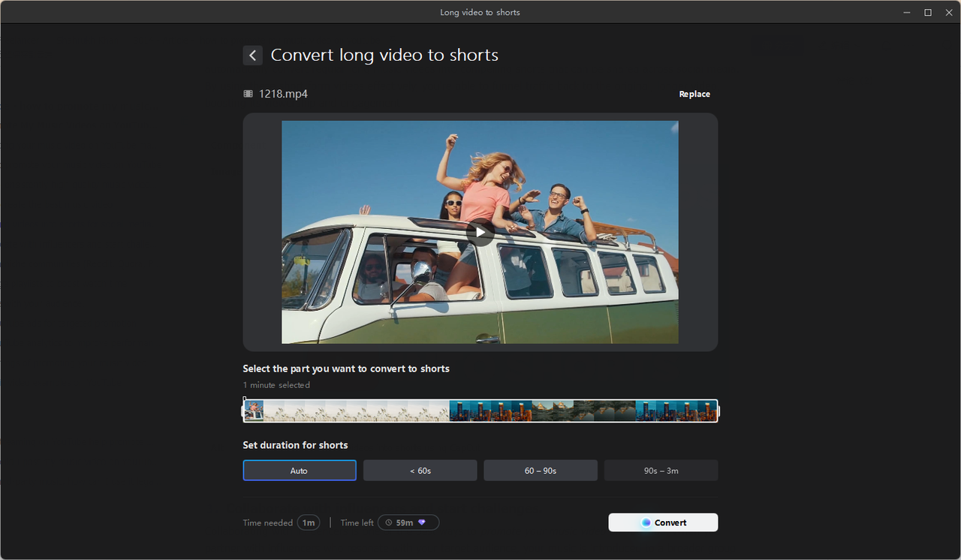Click the left trim handle on the timeline
Image resolution: width=961 pixels, height=560 pixels.
click(x=243, y=411)
